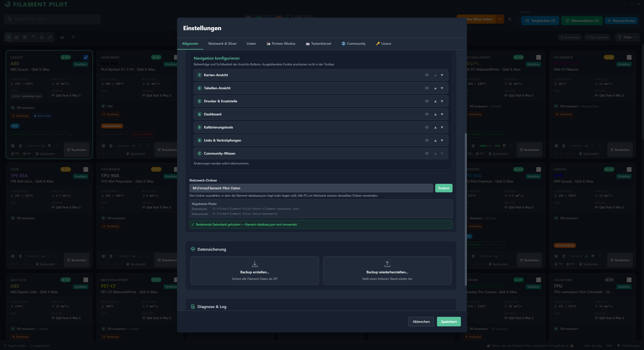Open calibration tools sliders icon in toolbar
The width and height of the screenshot is (644, 350).
tap(42, 37)
